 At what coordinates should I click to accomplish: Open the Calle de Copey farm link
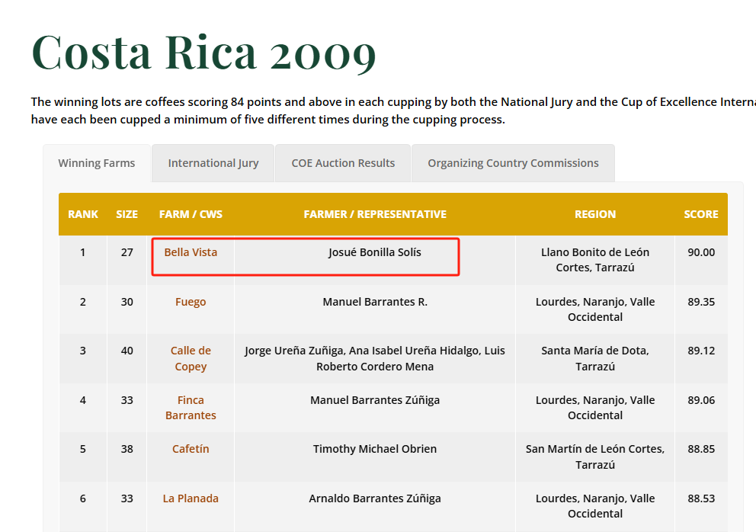tap(191, 358)
